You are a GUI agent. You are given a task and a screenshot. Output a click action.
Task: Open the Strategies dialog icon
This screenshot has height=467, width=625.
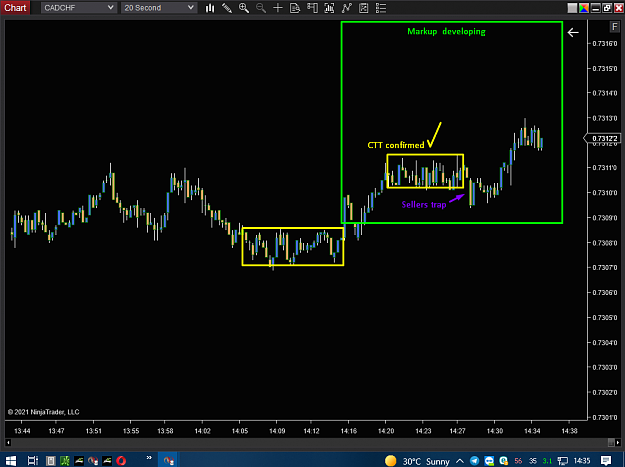364,8
